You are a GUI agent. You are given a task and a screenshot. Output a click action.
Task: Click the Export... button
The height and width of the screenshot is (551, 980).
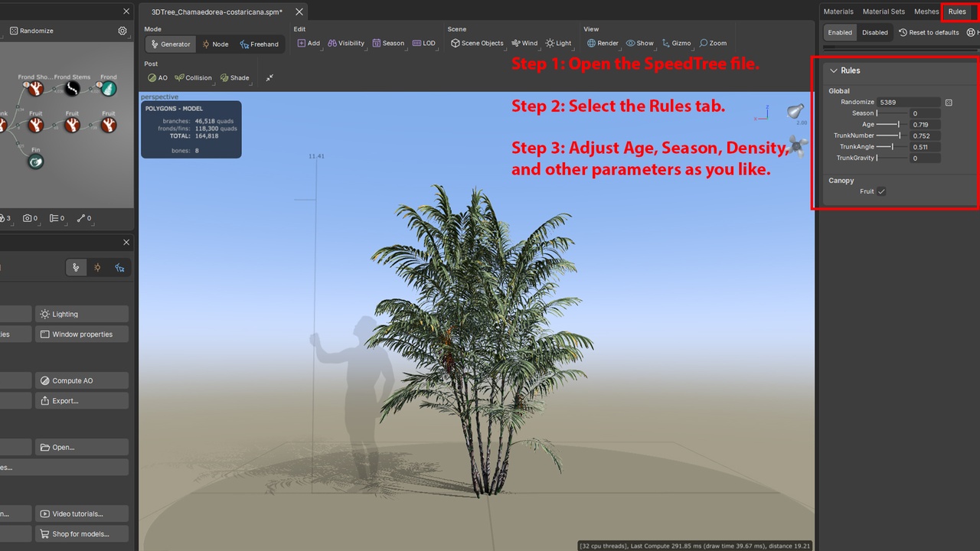point(82,401)
